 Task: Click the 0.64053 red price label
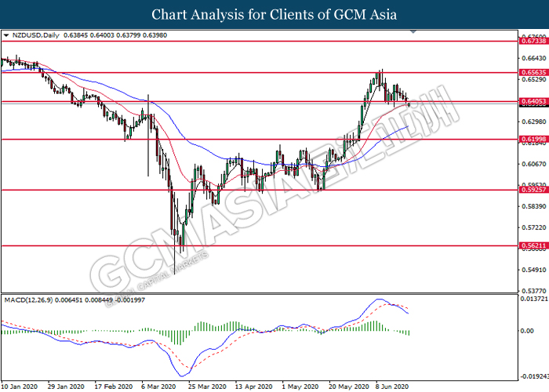pos(533,101)
